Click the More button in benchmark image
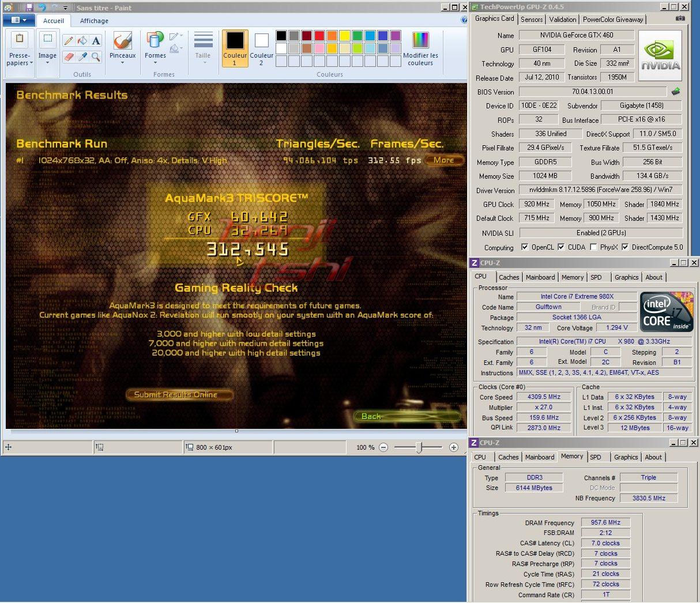 tap(444, 160)
